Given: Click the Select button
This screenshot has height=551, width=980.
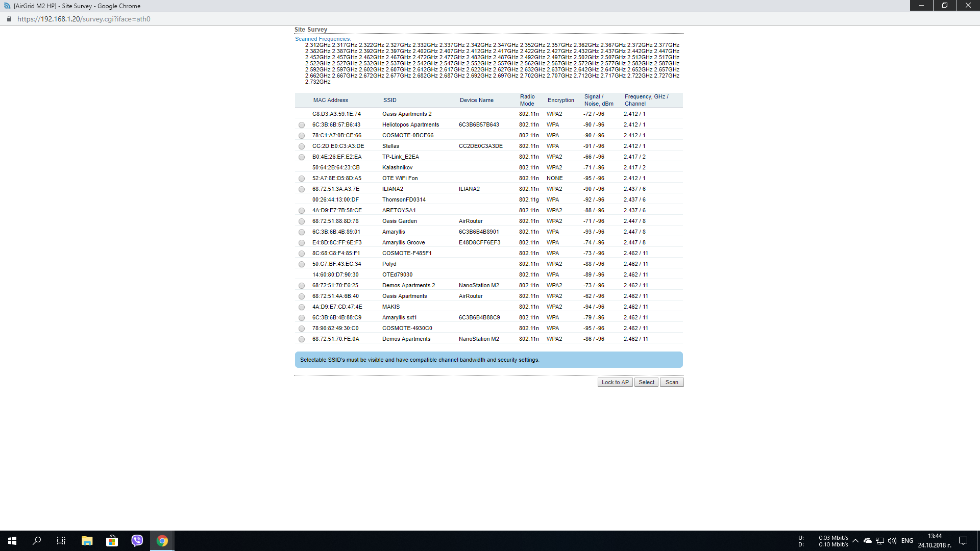Looking at the screenshot, I should 646,382.
